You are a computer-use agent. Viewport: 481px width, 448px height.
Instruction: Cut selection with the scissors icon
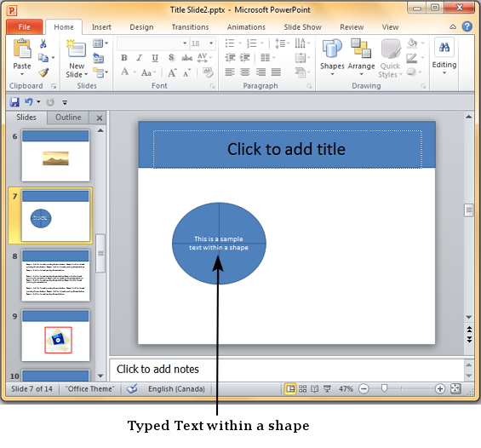point(43,43)
